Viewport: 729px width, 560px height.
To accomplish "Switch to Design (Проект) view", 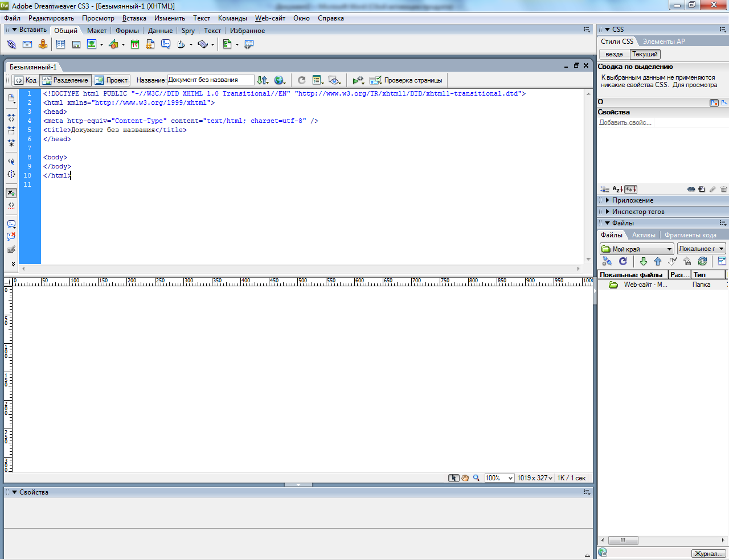I will [x=111, y=80].
